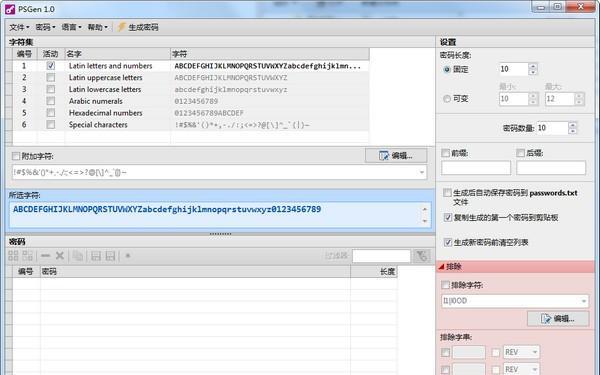
Task: Click the copy passwords icon in password toolbar
Action: point(78,256)
